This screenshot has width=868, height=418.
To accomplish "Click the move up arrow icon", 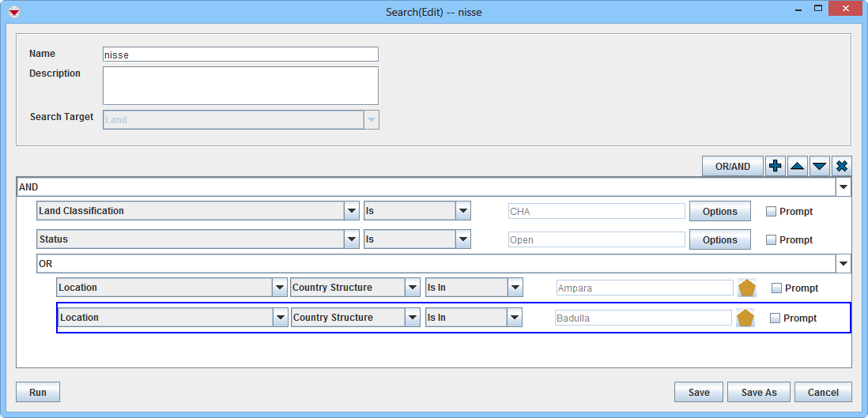I will click(x=798, y=166).
